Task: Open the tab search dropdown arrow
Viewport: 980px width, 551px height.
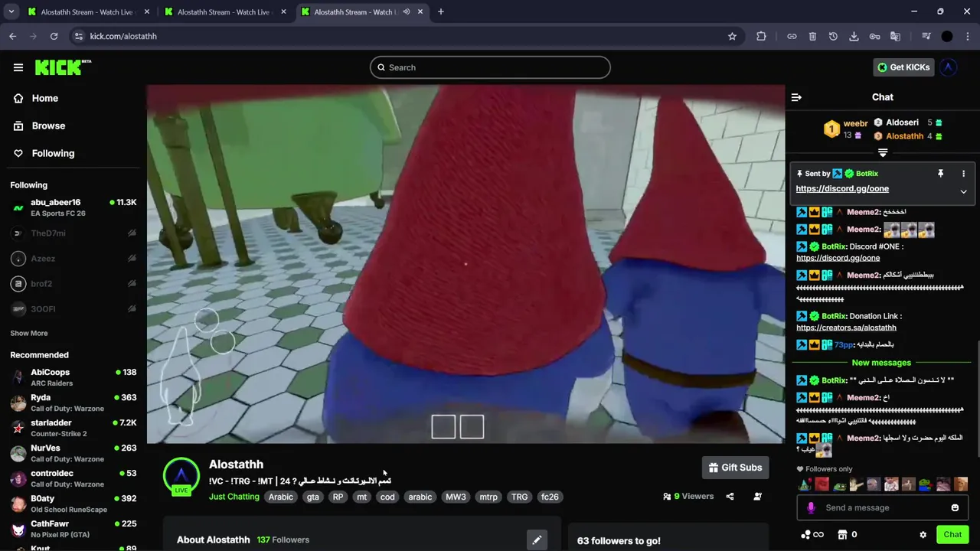Action: point(11,11)
